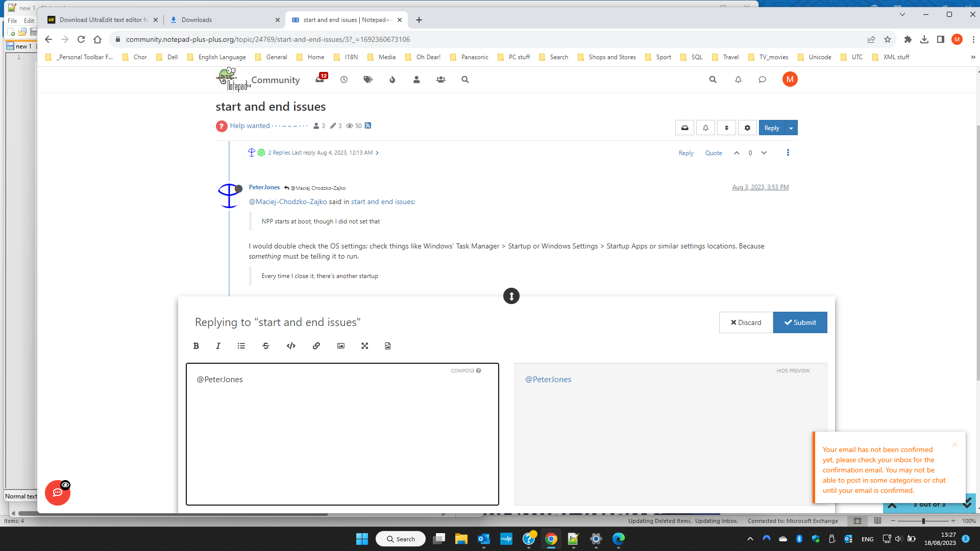Open the Help wanted category

tap(250, 126)
